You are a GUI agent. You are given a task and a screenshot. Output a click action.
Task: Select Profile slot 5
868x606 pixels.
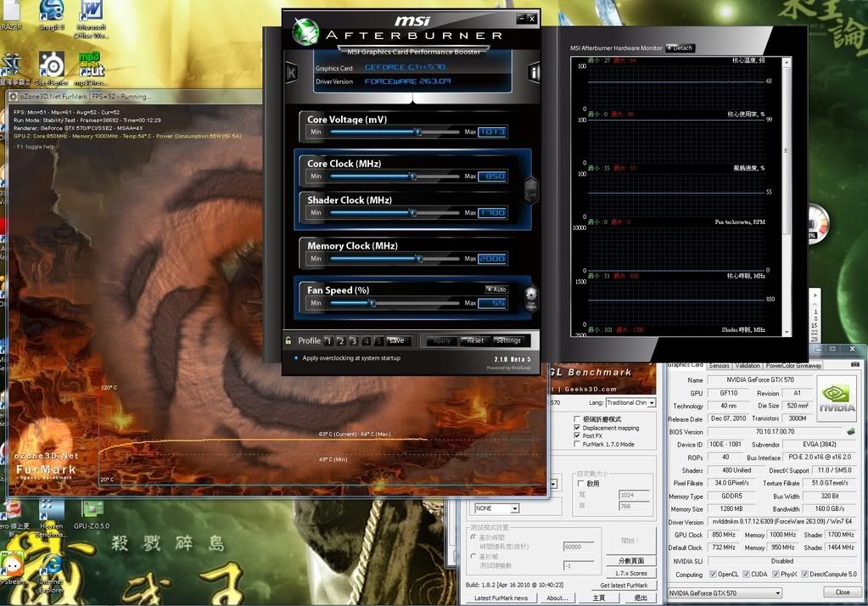[x=378, y=340]
